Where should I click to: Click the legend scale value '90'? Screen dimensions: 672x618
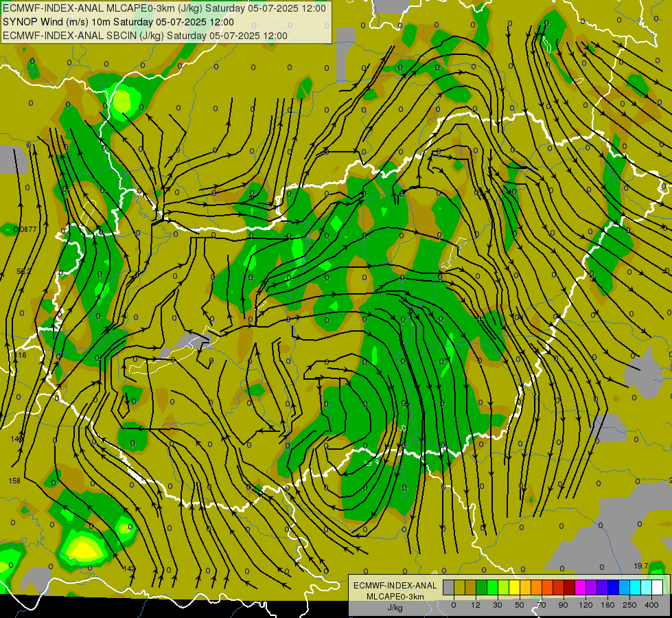tap(563, 605)
